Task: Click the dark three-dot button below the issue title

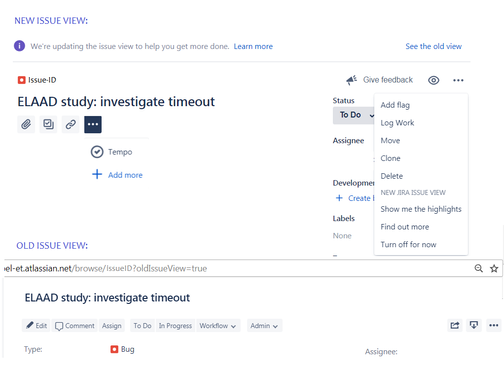Action: (93, 124)
